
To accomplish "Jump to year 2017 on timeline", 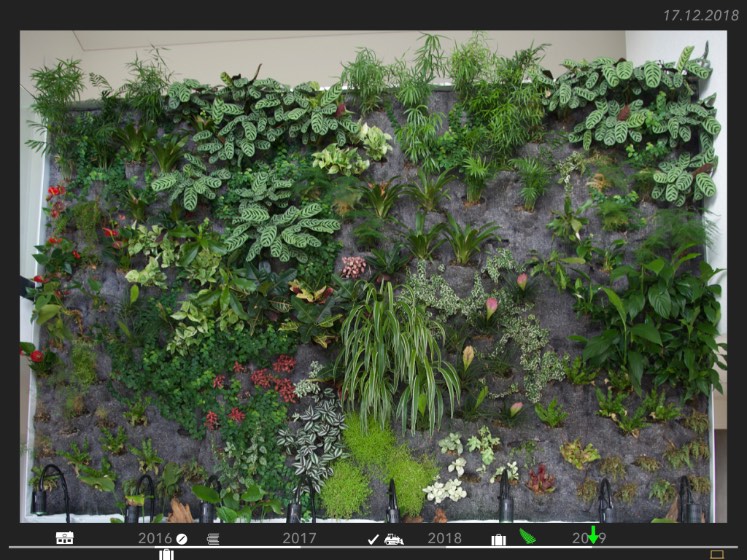I will click(299, 538).
